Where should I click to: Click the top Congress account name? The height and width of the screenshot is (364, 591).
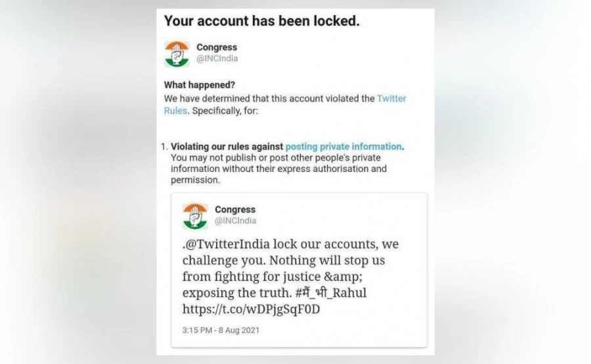coord(217,47)
